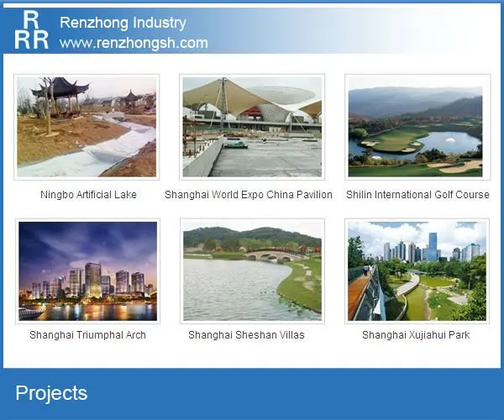
Task: Click the Shilin International Golf Course caption
Action: click(417, 195)
